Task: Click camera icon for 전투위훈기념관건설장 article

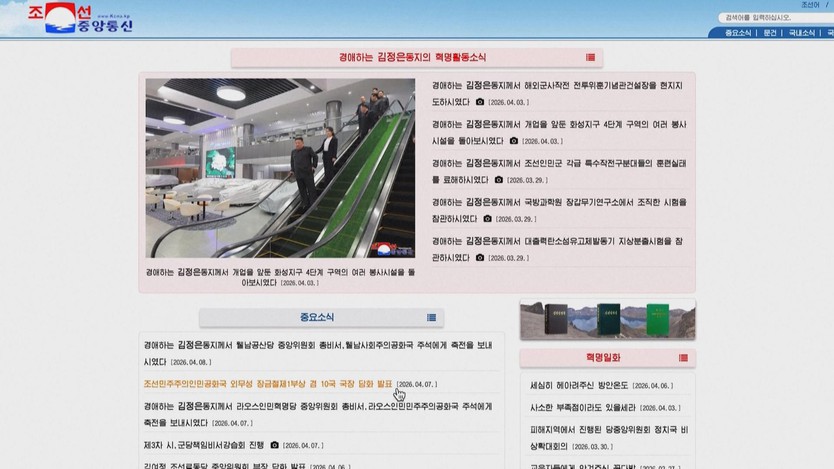Action: pyautogui.click(x=480, y=102)
